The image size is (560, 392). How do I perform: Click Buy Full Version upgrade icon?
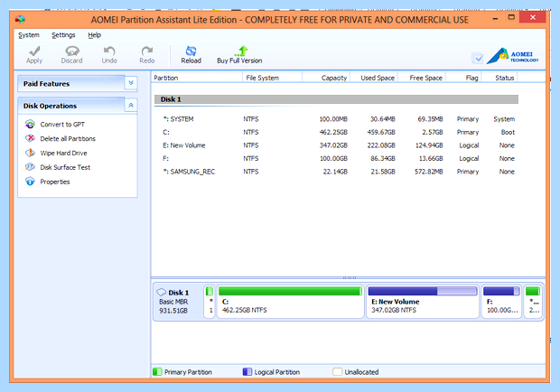[x=242, y=51]
